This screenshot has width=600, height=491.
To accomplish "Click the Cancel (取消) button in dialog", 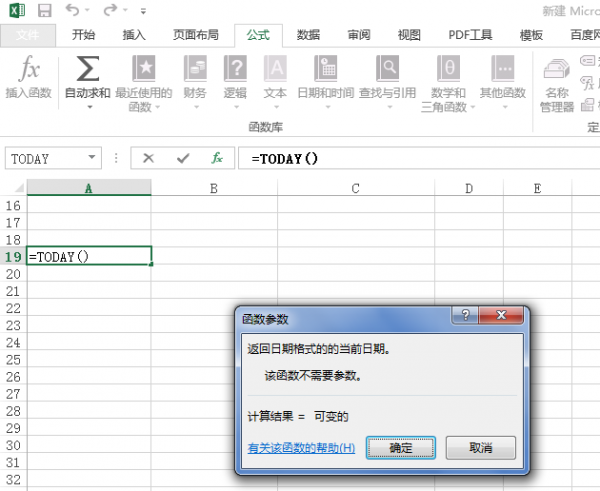I will tap(481, 447).
